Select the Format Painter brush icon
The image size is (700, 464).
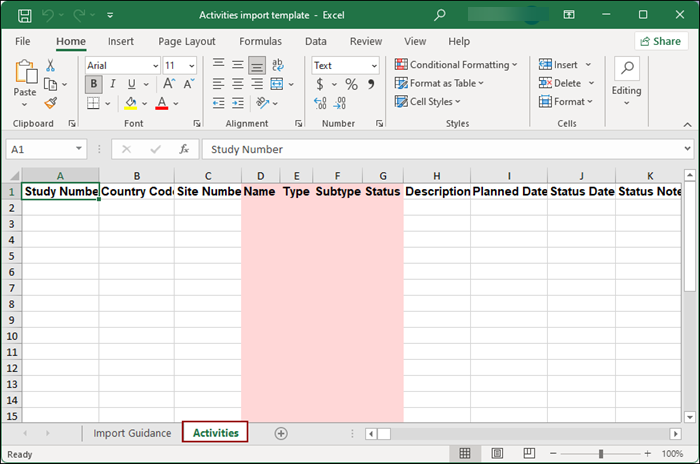tap(51, 103)
